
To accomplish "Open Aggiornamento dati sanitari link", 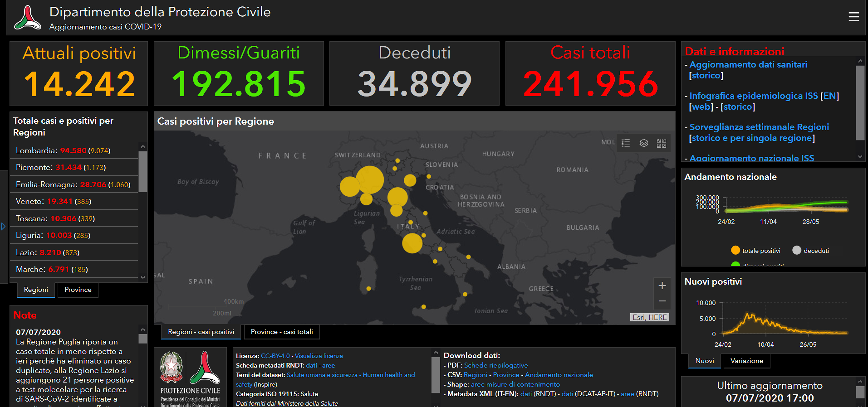I will click(748, 64).
